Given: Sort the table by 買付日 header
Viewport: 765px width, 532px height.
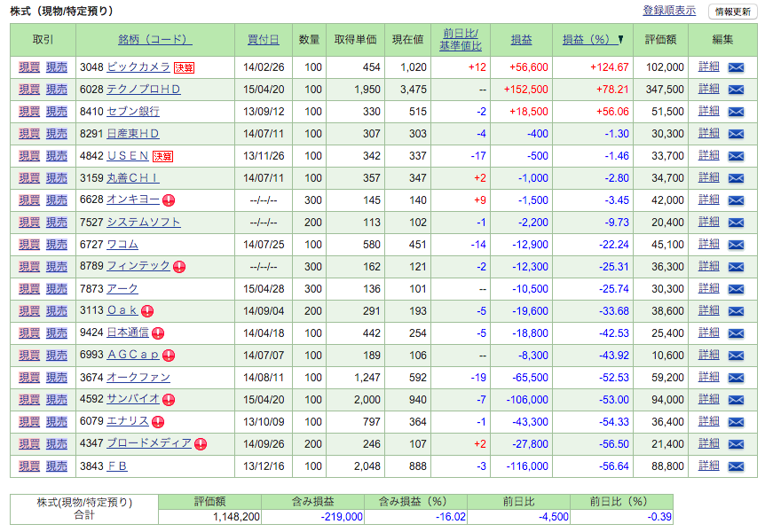Looking at the screenshot, I should [x=264, y=40].
